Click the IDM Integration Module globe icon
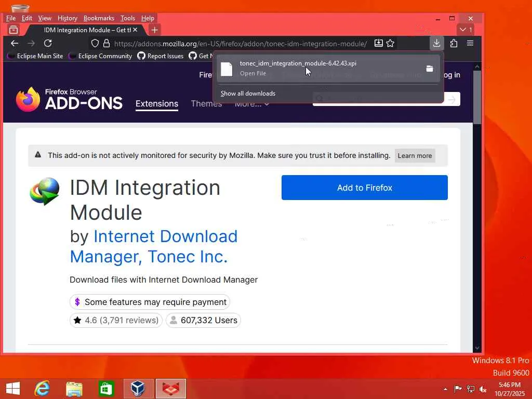The height and width of the screenshot is (399, 532). click(45, 191)
